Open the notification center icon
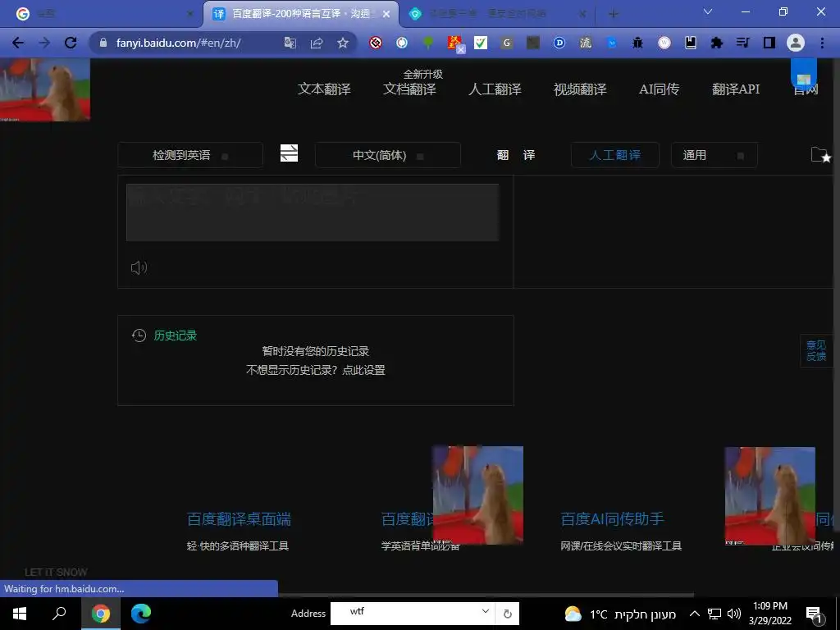The image size is (840, 630). (x=814, y=614)
